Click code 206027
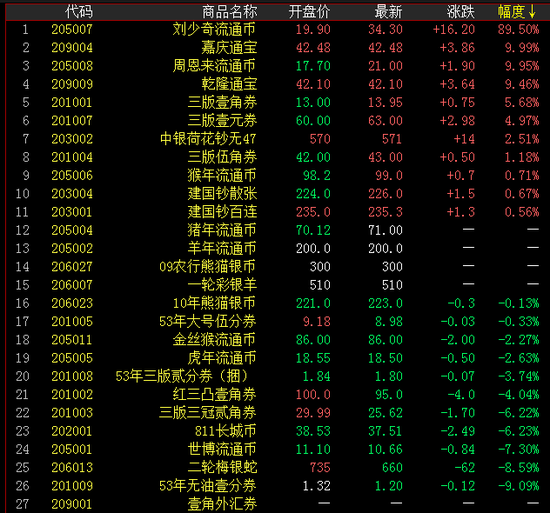Viewport: 550px width, 513px height. point(72,267)
